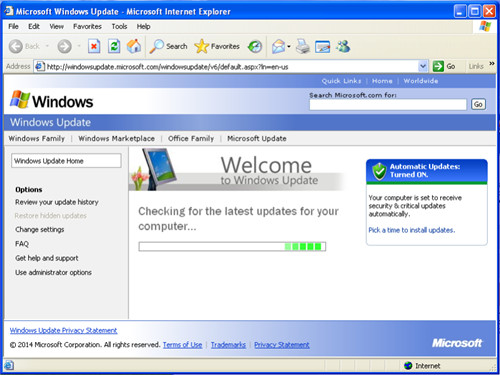Open the Search magnifier toolbar button
This screenshot has height=375, width=500.
pos(168,46)
